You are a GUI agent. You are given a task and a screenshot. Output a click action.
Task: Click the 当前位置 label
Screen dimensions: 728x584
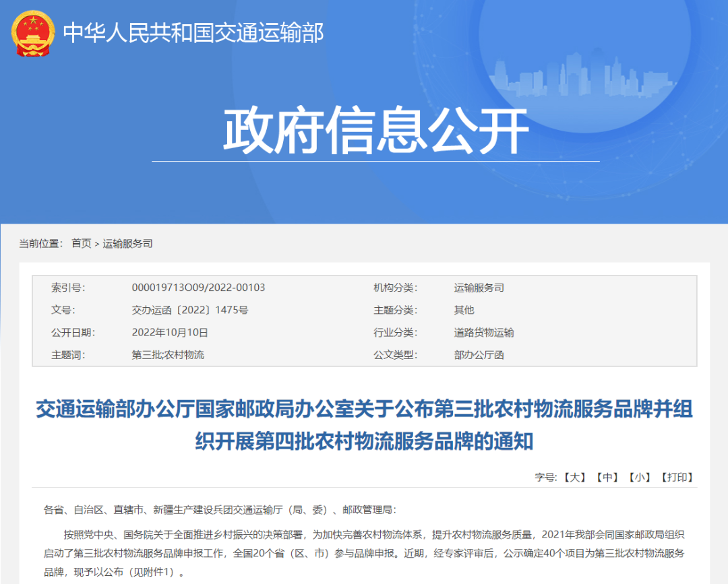click(41, 244)
